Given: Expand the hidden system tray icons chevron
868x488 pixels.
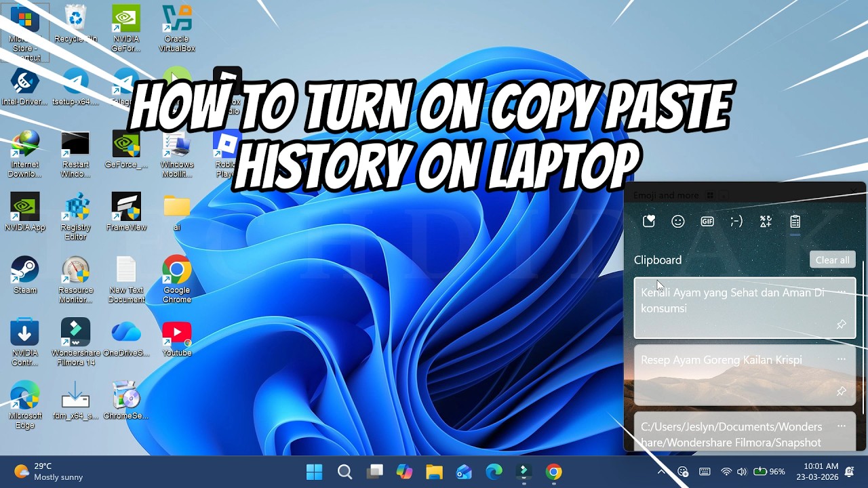Looking at the screenshot, I should coord(661,472).
